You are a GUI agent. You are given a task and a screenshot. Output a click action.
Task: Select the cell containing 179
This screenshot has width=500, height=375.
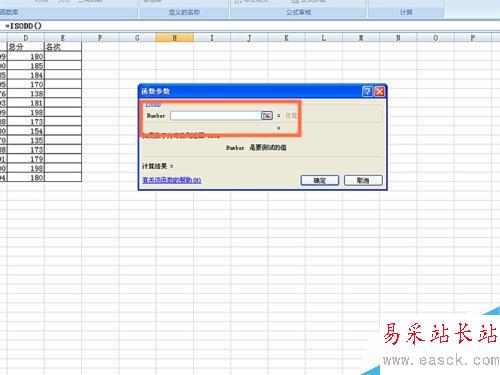tap(26, 159)
